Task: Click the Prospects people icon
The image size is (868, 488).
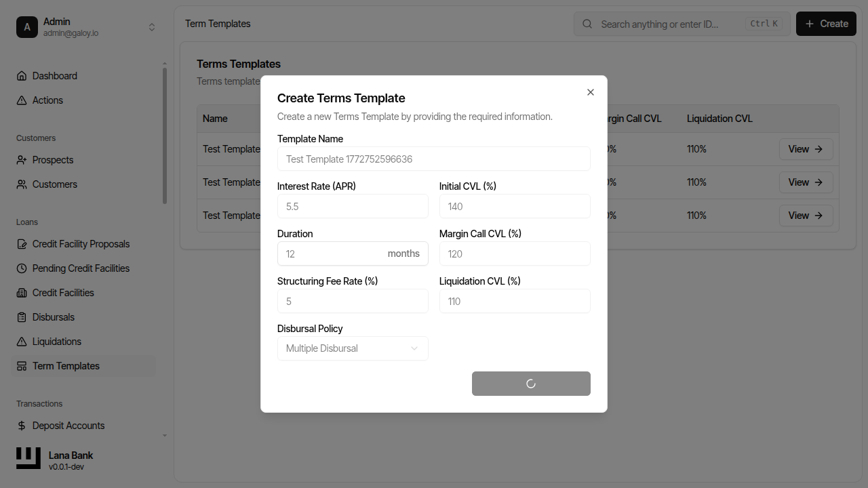Action: (x=21, y=160)
